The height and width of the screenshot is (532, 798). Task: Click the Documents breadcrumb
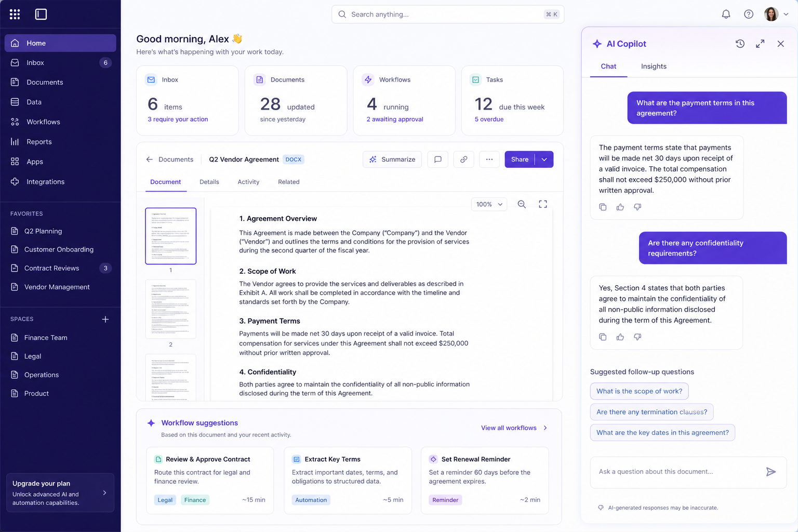(176, 159)
